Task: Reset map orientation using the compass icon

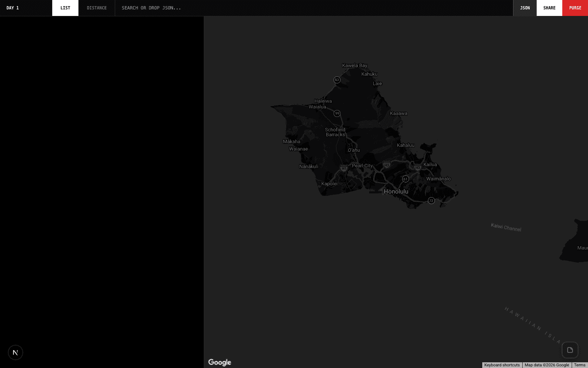Action: tap(15, 352)
